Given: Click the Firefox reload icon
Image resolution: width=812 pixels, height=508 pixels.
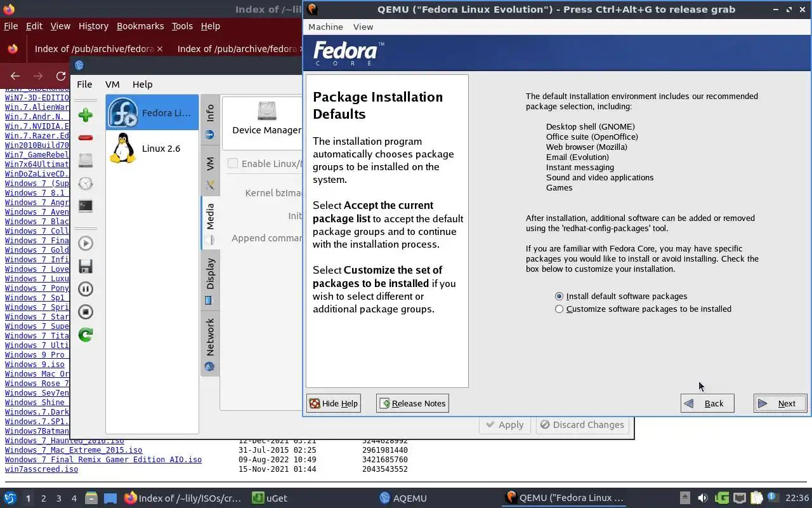Looking at the screenshot, I should tap(61, 76).
